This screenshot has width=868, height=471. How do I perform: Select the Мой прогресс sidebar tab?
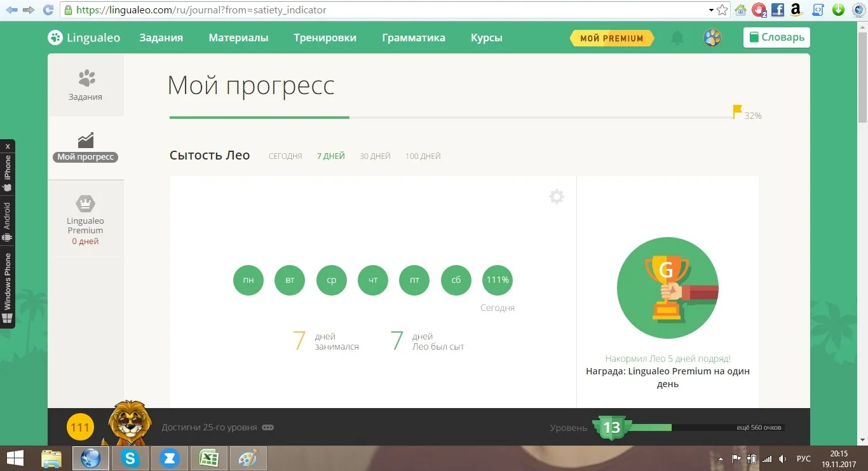(x=86, y=147)
